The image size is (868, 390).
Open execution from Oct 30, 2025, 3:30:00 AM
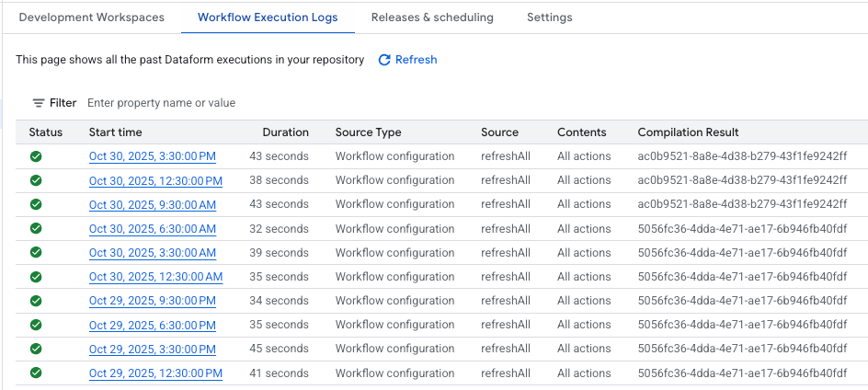tap(153, 253)
